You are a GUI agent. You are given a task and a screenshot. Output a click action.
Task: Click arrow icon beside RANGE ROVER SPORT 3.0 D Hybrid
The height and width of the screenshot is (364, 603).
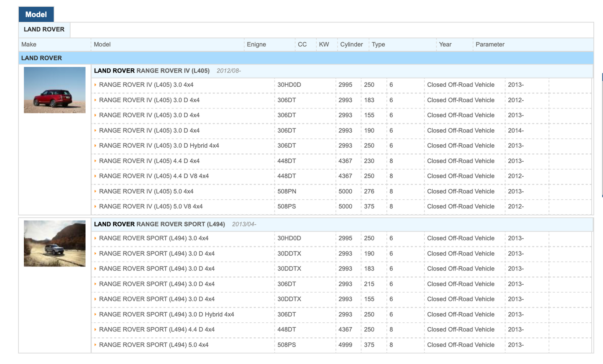tap(95, 314)
